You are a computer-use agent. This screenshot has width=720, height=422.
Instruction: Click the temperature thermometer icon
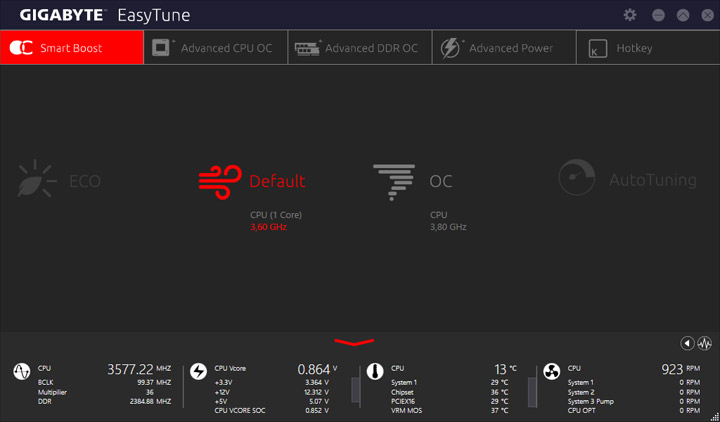375,371
